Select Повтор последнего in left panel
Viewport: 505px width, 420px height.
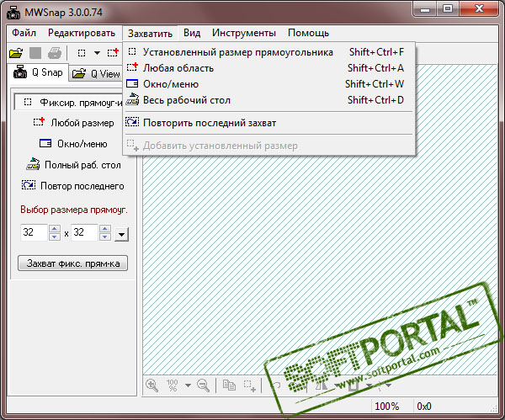pyautogui.click(x=74, y=186)
